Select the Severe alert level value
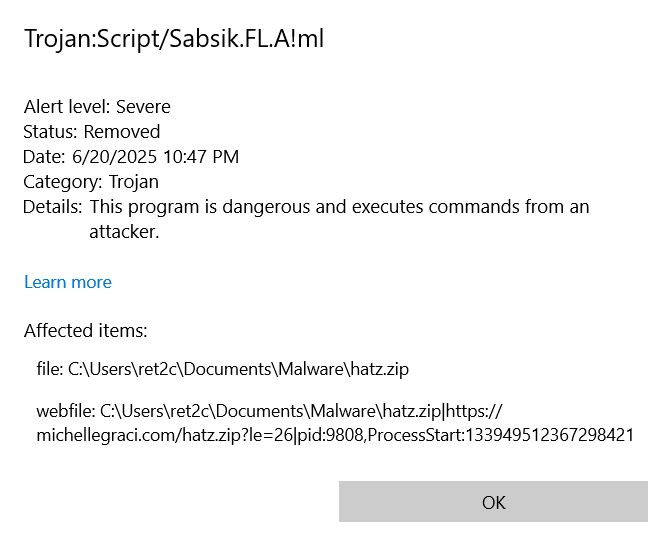671x541 pixels. [143, 107]
